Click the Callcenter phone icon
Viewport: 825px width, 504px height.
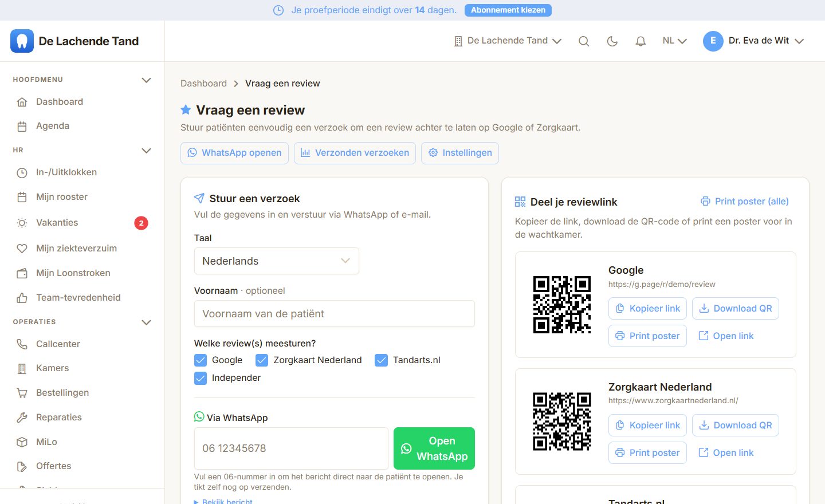(x=22, y=344)
